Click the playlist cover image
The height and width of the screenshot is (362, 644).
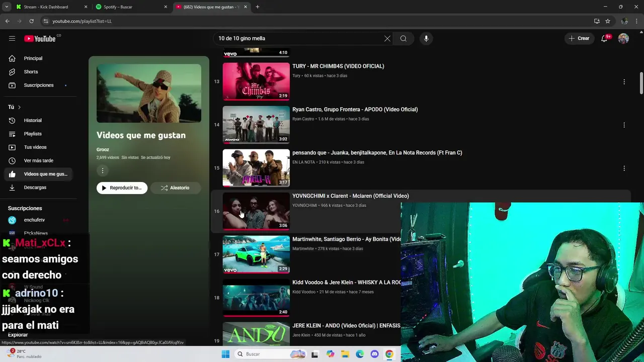pyautogui.click(x=149, y=94)
